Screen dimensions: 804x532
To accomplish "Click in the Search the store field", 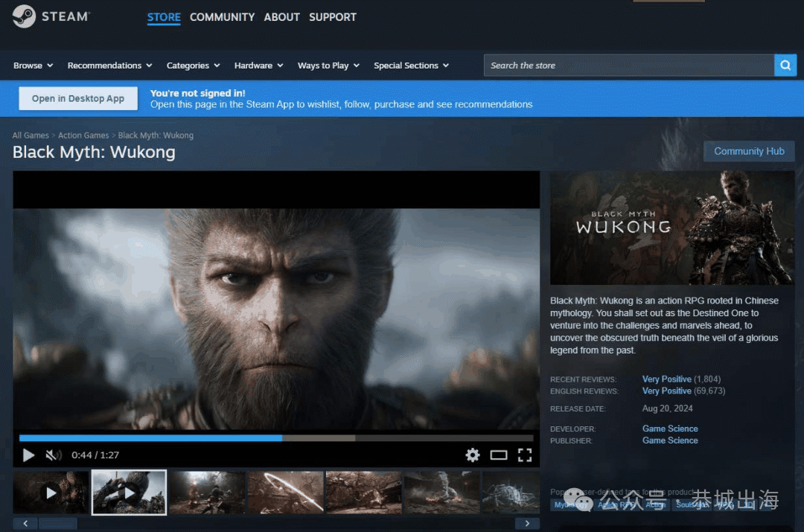I will point(628,65).
